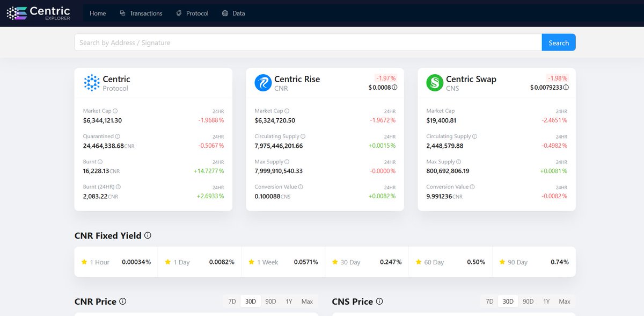Click the -1.97% badge on Centric Rise

[x=385, y=78]
